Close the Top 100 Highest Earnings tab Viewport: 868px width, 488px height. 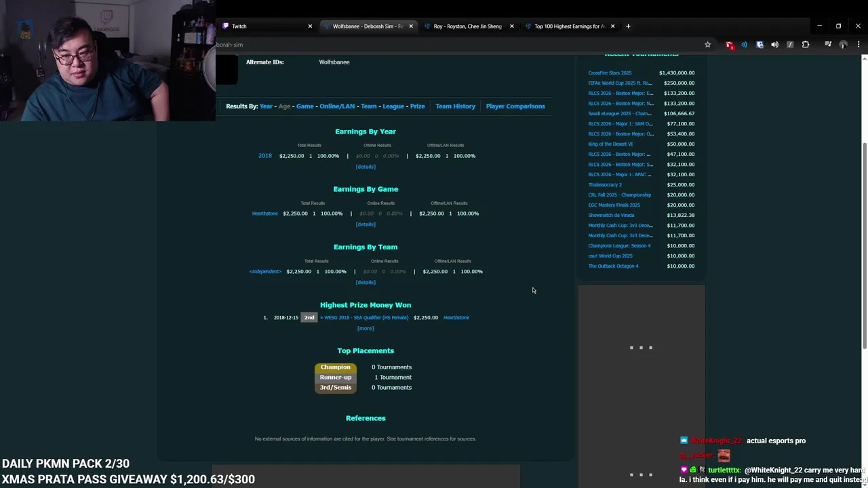pos(612,26)
